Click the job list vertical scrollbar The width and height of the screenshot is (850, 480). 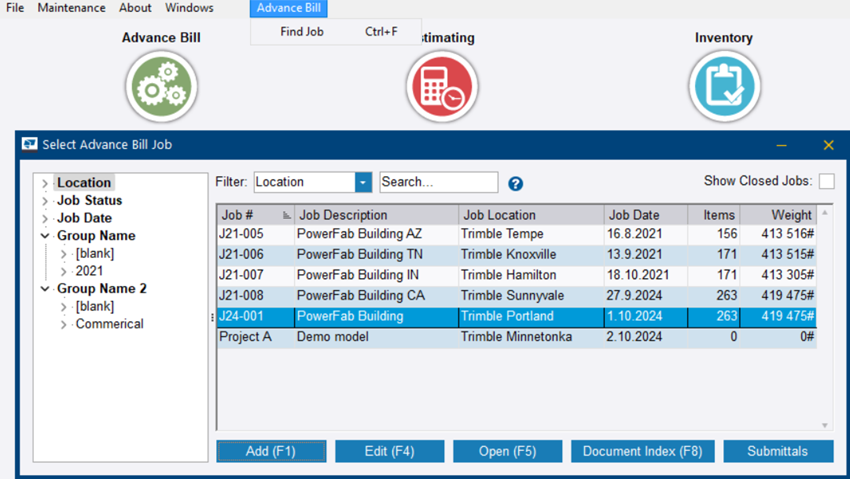824,320
